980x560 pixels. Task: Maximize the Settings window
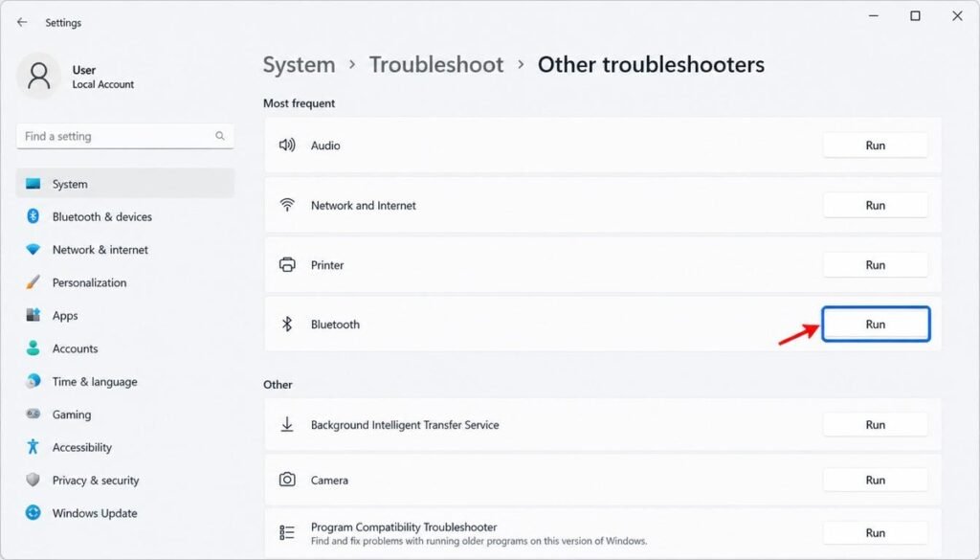[x=915, y=15]
